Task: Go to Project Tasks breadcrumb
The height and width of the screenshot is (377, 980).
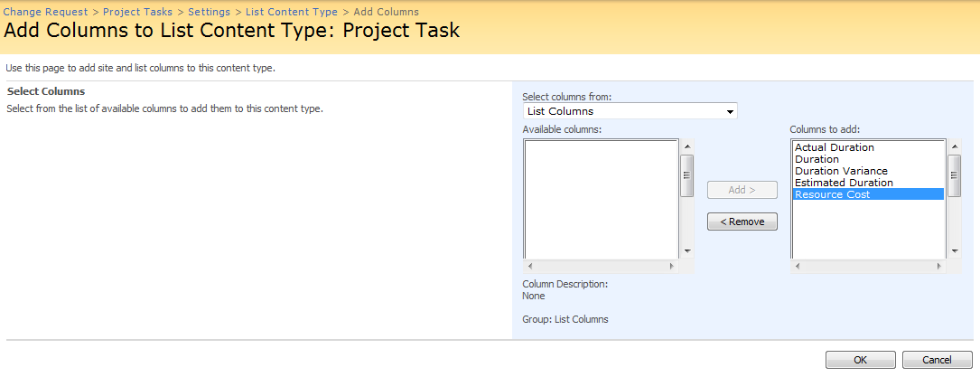Action: point(137,12)
